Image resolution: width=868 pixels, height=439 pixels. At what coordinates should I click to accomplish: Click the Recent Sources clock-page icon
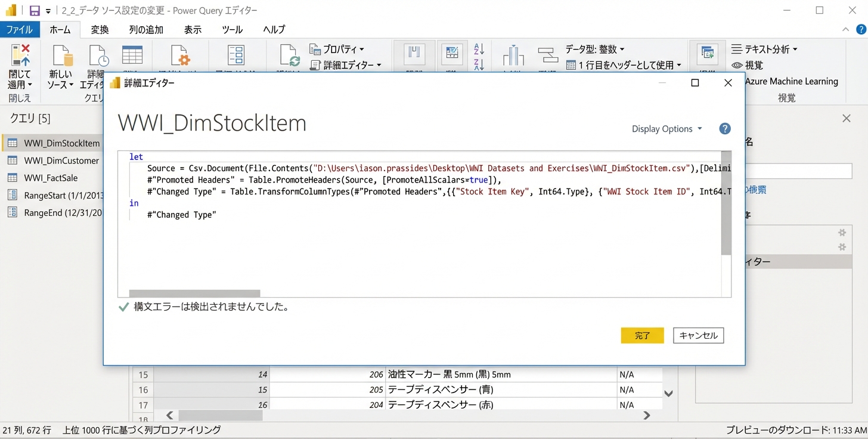[98, 55]
